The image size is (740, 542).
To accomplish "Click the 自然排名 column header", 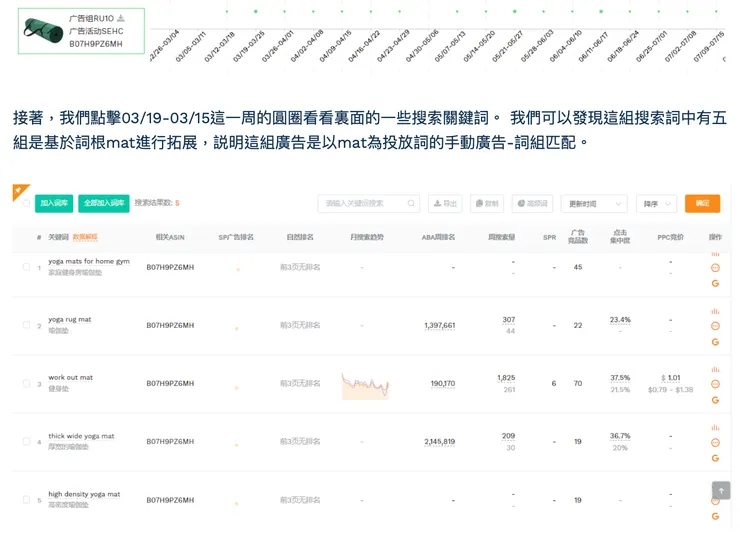I will pos(300,237).
